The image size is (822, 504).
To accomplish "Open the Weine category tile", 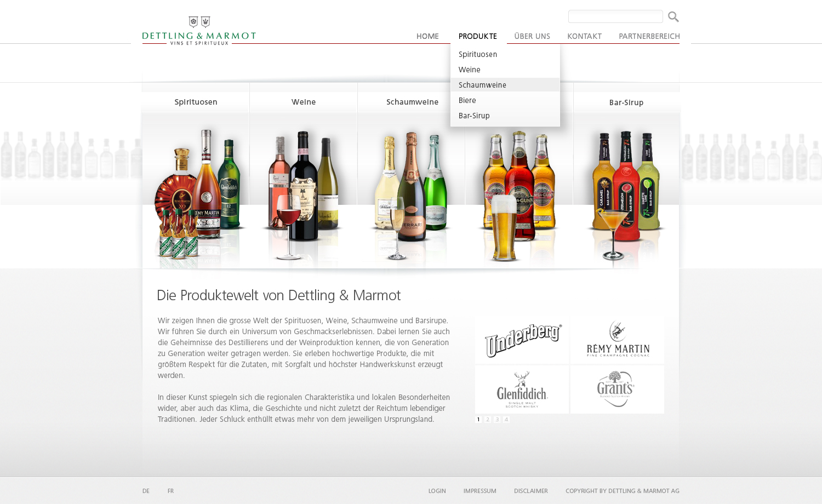I will coord(304,102).
